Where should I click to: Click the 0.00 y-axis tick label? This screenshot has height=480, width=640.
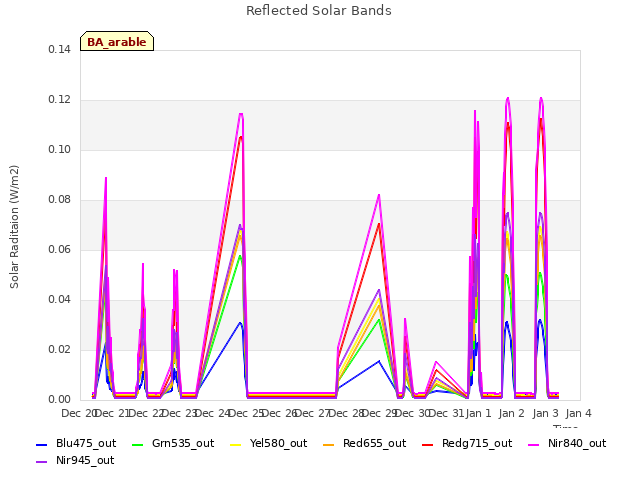59,399
